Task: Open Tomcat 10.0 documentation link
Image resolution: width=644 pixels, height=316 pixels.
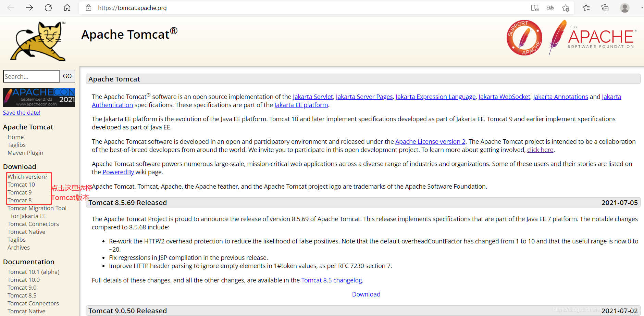Action: tap(24, 280)
